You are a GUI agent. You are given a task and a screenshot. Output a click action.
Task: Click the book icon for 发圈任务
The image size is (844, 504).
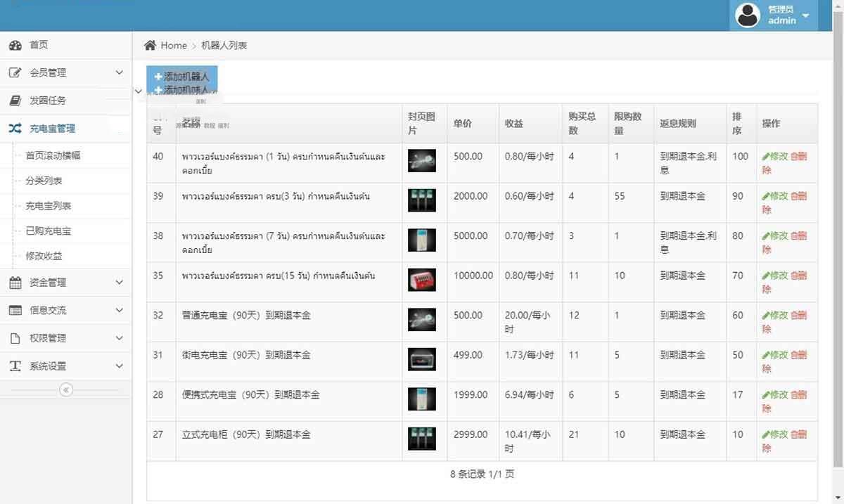pyautogui.click(x=15, y=101)
